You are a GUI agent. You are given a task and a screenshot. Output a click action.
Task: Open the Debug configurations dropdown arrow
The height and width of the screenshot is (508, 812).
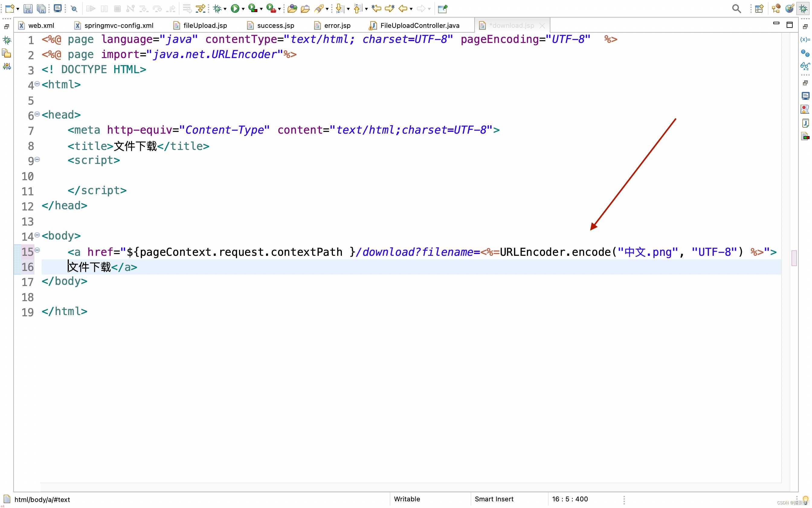pos(225,9)
